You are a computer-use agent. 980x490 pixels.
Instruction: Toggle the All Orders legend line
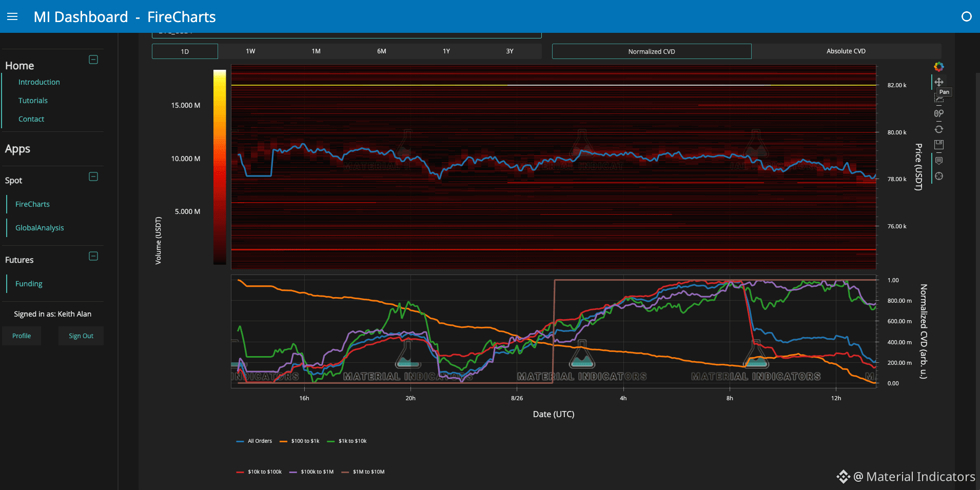click(254, 441)
